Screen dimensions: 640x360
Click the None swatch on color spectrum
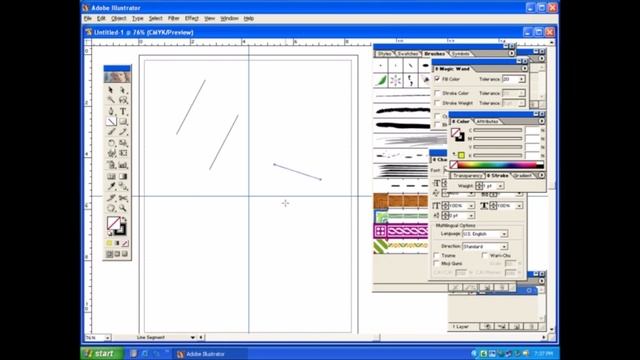tap(453, 165)
